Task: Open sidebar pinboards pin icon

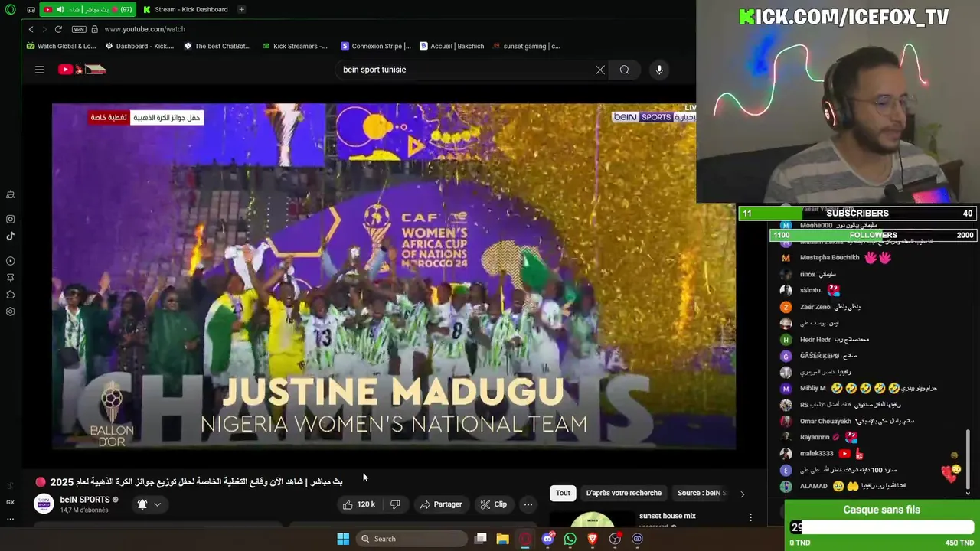Action: (11, 278)
